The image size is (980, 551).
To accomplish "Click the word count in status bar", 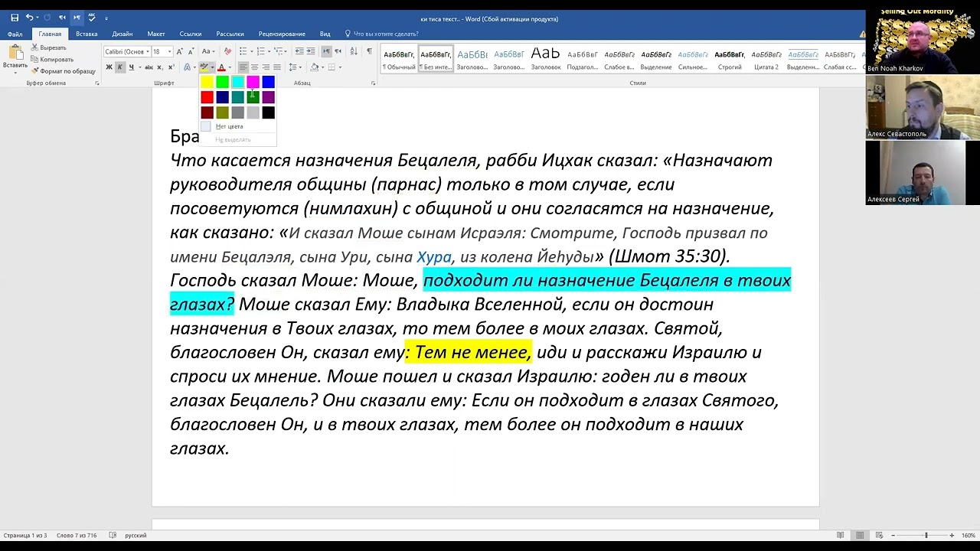I will (x=77, y=535).
